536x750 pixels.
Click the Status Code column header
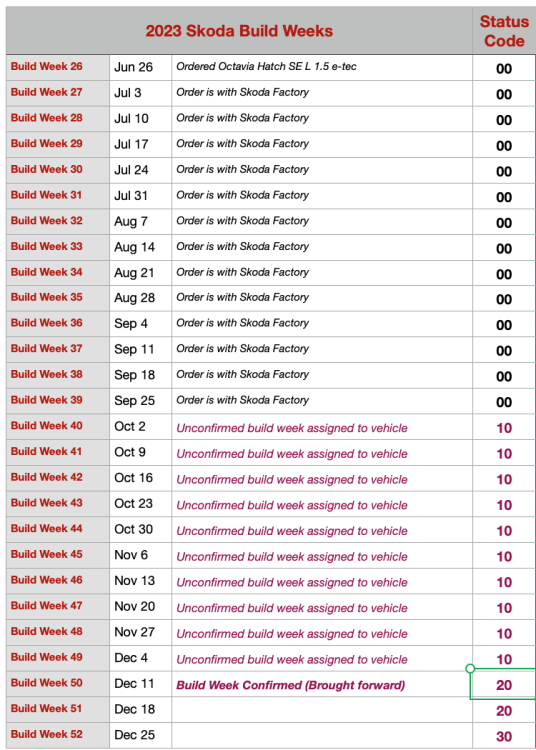(504, 31)
